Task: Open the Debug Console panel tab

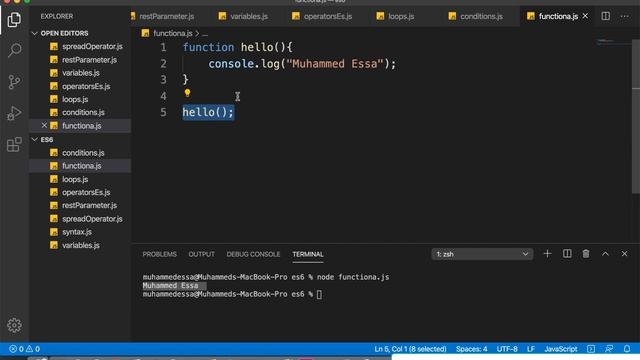Action: (253, 254)
